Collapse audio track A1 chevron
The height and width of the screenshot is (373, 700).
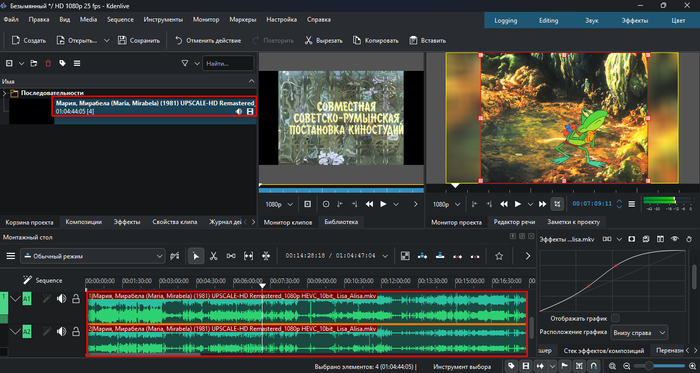tap(16, 298)
